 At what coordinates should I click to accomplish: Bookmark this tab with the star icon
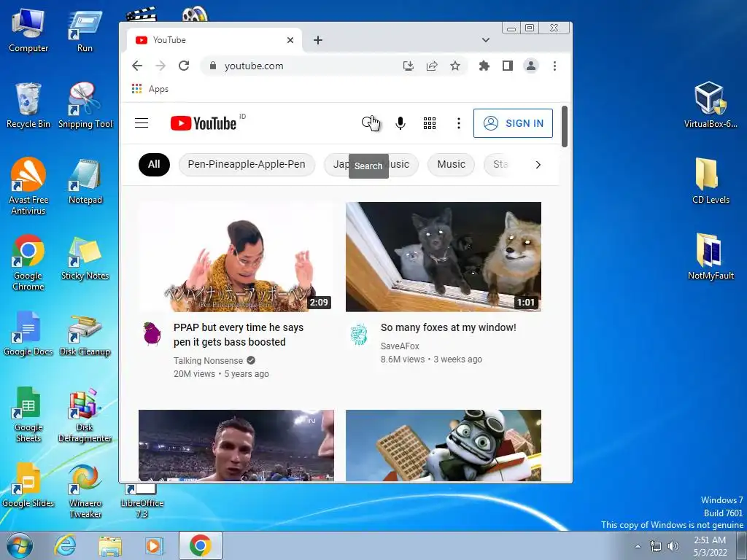455,66
